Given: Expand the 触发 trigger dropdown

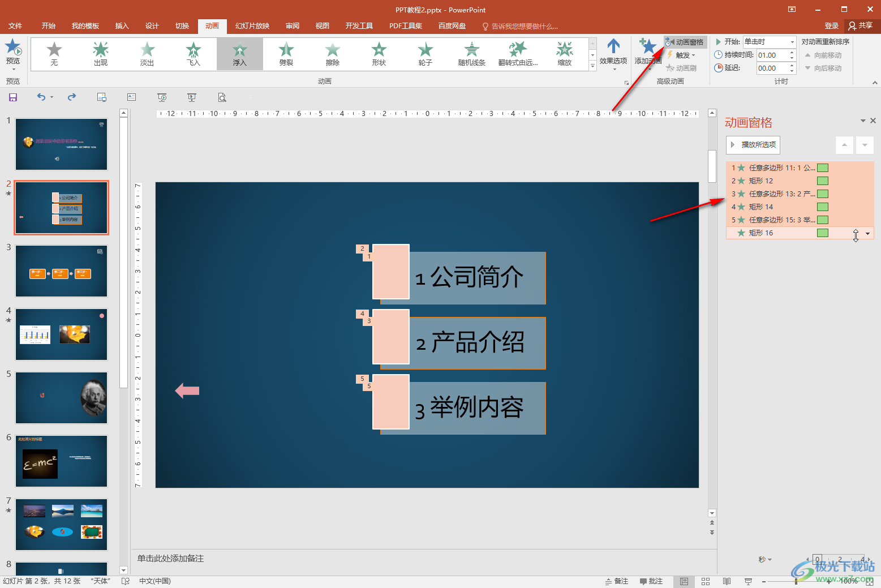Looking at the screenshot, I should pos(682,55).
